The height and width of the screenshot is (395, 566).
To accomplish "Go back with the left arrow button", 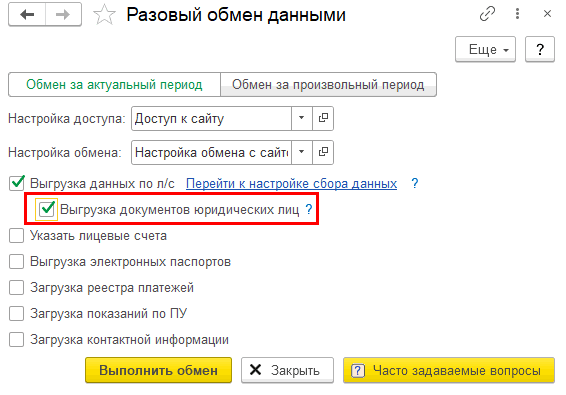I will tap(27, 15).
